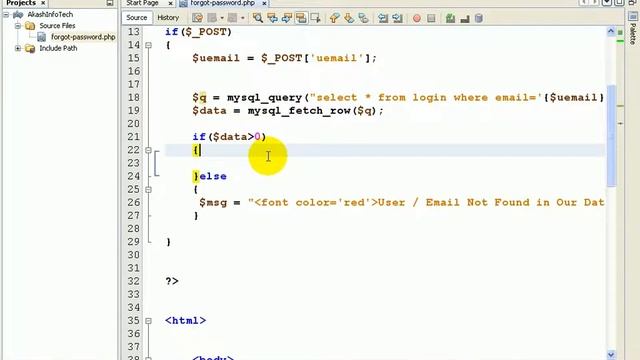Collapse code fold at line 25
The image size is (640, 360).
coord(149,190)
